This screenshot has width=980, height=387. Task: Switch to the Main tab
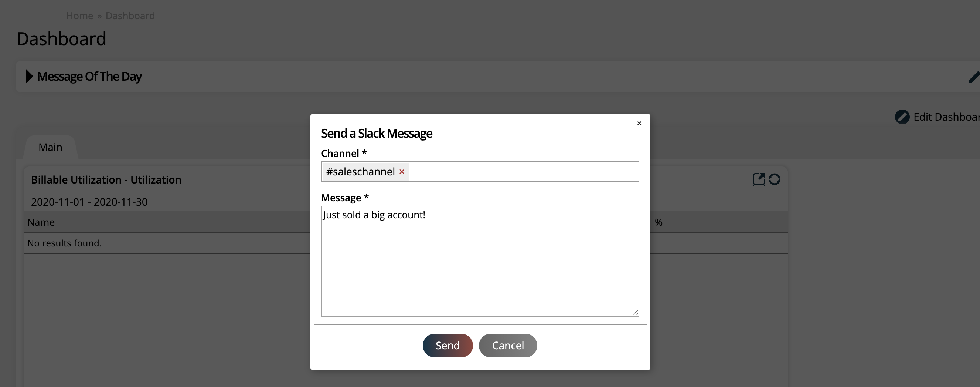pyautogui.click(x=50, y=147)
